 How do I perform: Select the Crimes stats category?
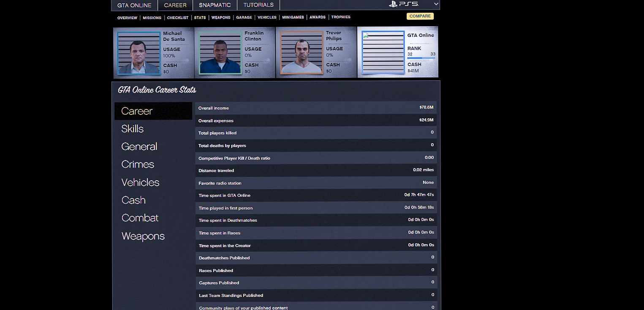coord(138,164)
